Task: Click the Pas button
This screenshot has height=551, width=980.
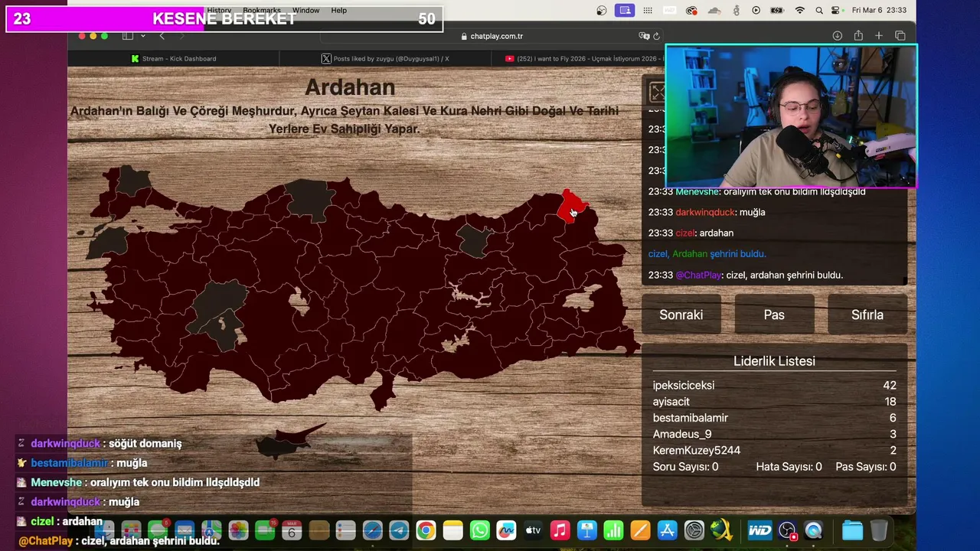Action: [x=774, y=315]
